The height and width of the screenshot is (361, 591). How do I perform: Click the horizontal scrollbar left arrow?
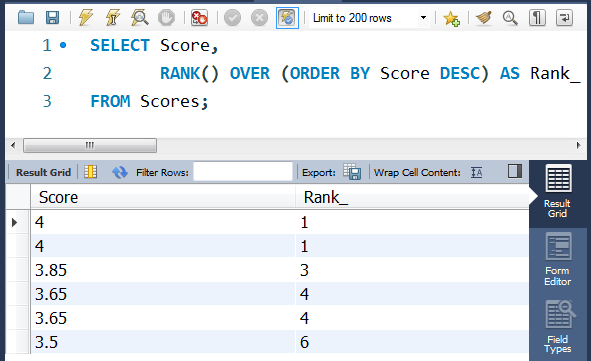[x=13, y=145]
